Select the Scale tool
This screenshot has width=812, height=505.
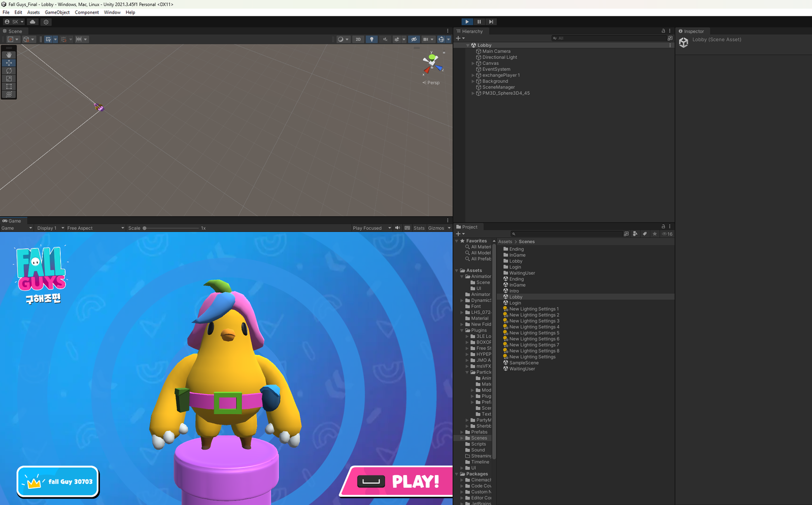pyautogui.click(x=9, y=79)
